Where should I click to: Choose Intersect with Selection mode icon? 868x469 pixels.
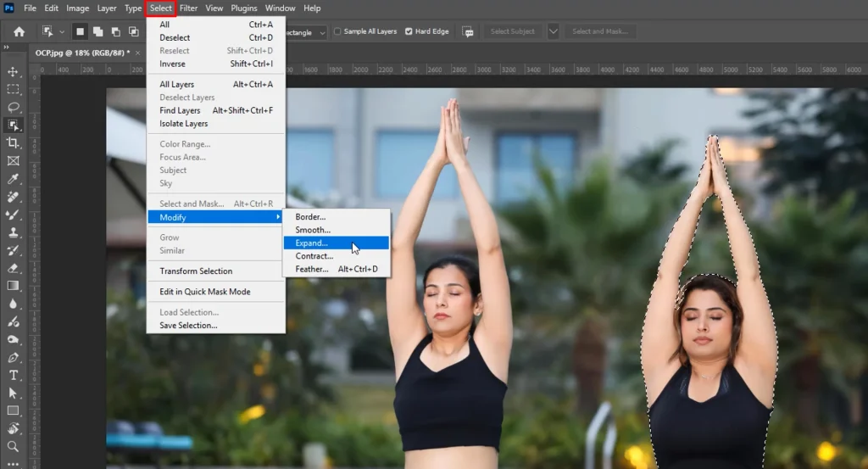[133, 31]
